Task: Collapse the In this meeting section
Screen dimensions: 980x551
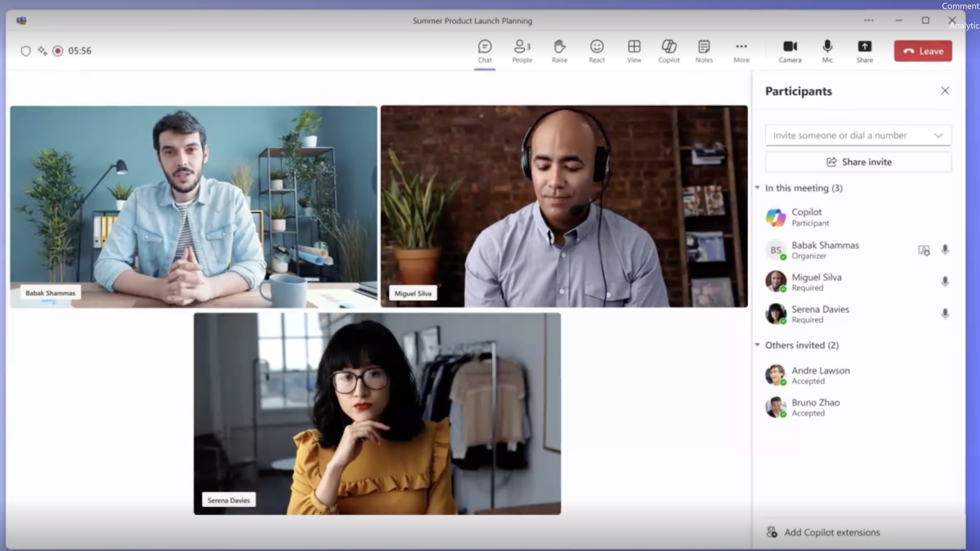Action: [758, 188]
